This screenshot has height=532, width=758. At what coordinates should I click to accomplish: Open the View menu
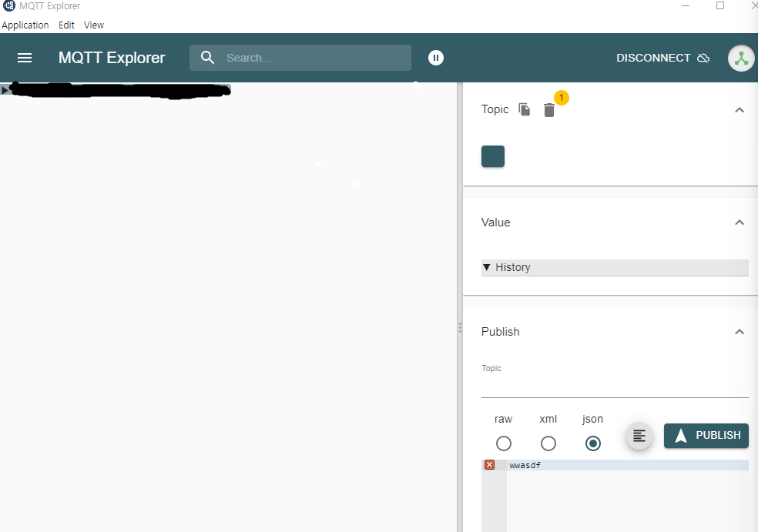tap(94, 25)
